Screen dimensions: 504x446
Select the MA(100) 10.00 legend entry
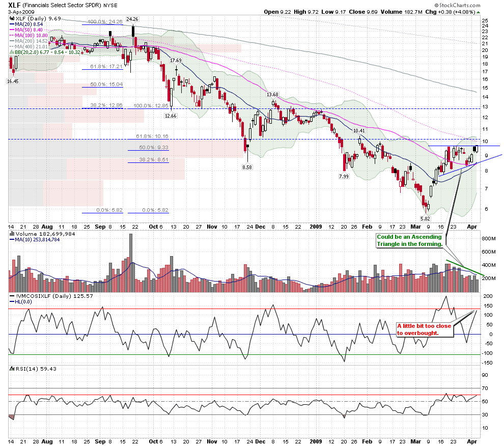point(29,35)
